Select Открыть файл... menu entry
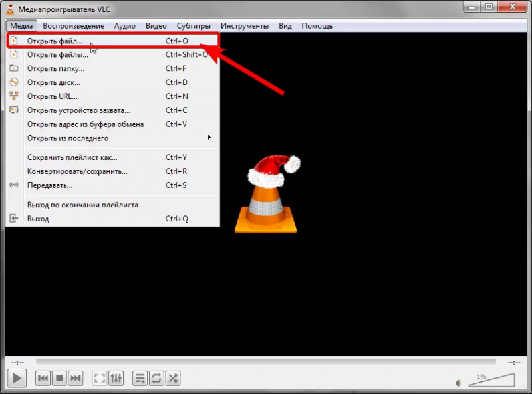532x394 pixels. 112,41
